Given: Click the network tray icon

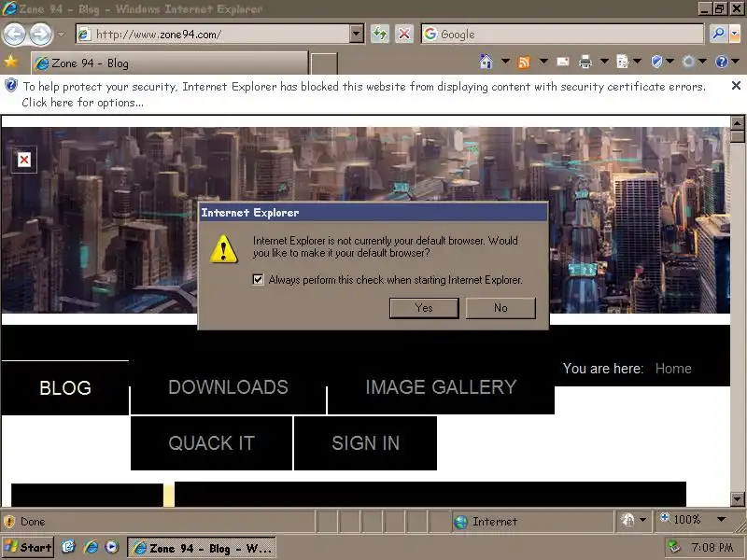Looking at the screenshot, I should 674,547.
